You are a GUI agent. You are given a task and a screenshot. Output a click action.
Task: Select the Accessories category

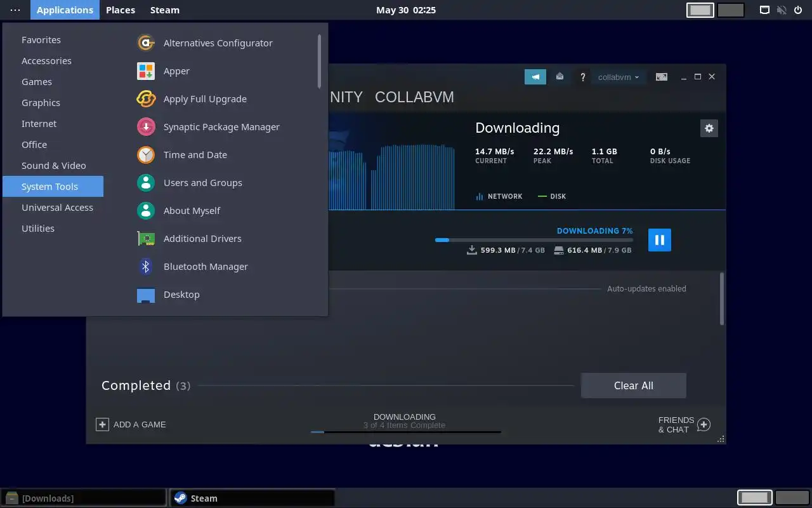pos(53,61)
